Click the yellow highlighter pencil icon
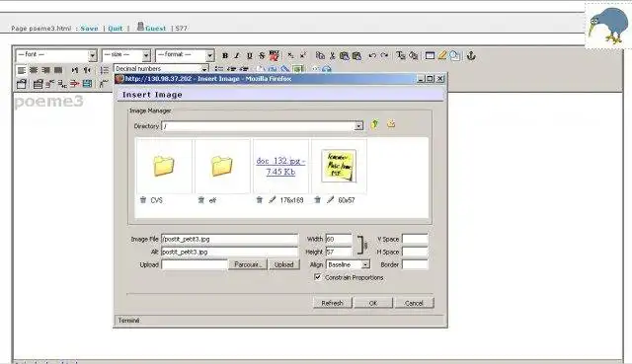632x364 pixels. [x=442, y=55]
